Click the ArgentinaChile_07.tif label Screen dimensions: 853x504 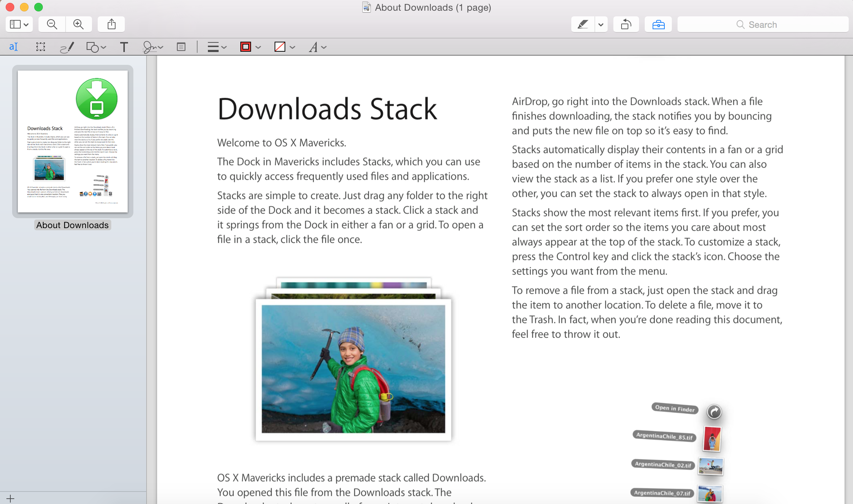(x=662, y=493)
